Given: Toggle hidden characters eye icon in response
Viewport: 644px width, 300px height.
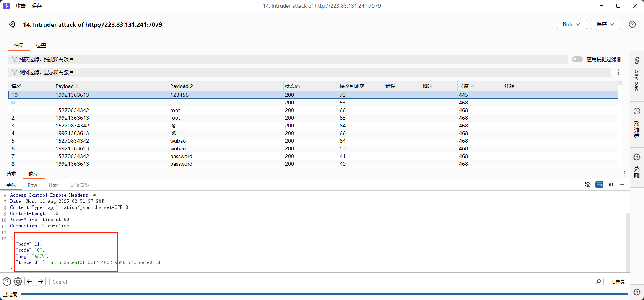Looking at the screenshot, I should (x=588, y=185).
